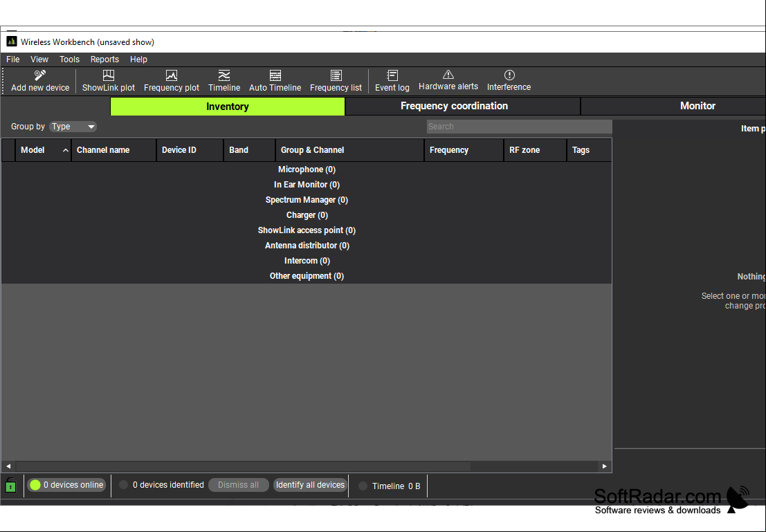Image resolution: width=766 pixels, height=532 pixels.
Task: Click the horizontal scrollbar right arrow
Action: [604, 466]
